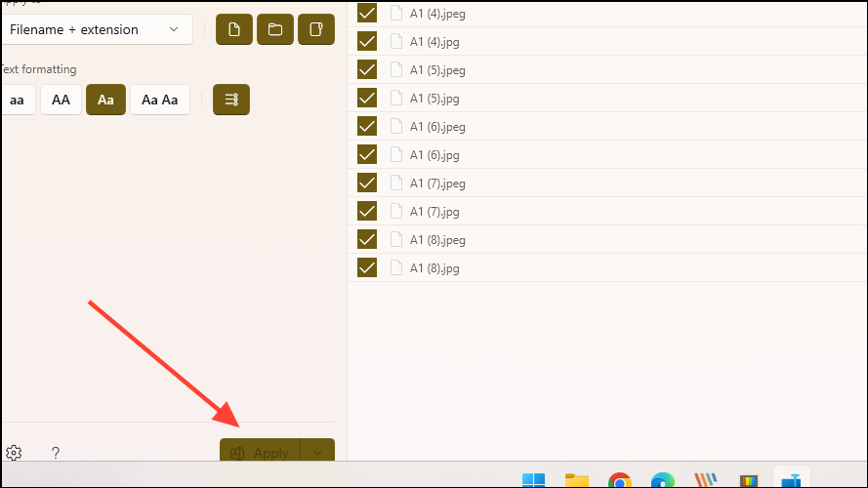
Task: Click the file icon beside A1 (5).jpeg
Action: (396, 69)
